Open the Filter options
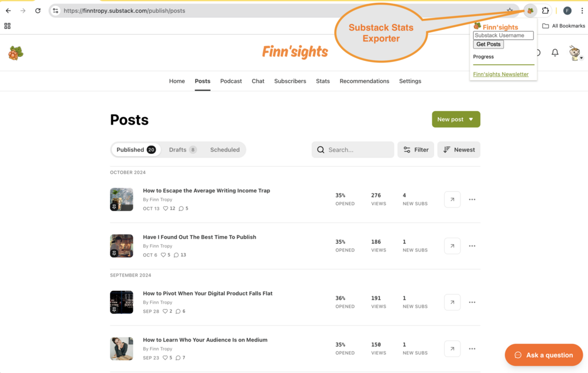 pos(416,150)
